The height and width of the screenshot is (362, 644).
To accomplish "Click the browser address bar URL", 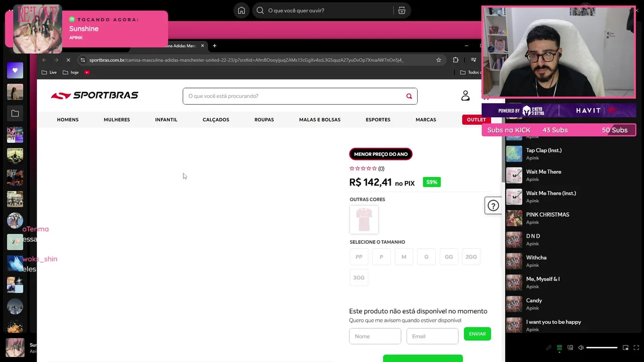I will (247, 60).
